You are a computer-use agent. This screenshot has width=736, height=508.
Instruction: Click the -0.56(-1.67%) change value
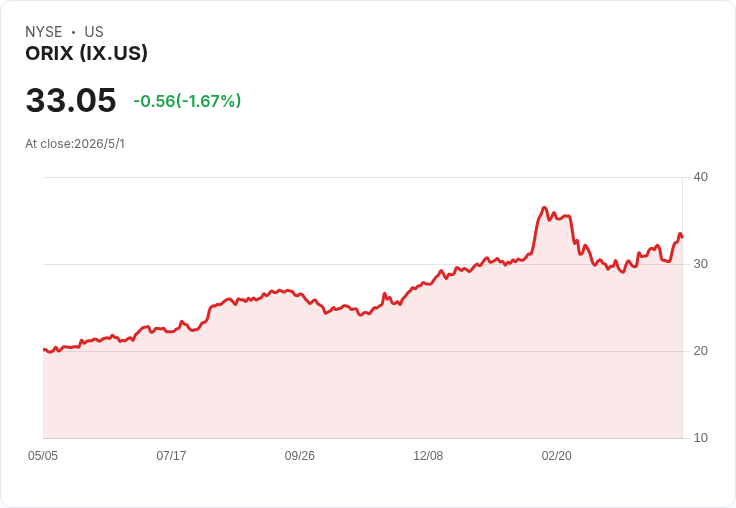pyautogui.click(x=187, y=101)
